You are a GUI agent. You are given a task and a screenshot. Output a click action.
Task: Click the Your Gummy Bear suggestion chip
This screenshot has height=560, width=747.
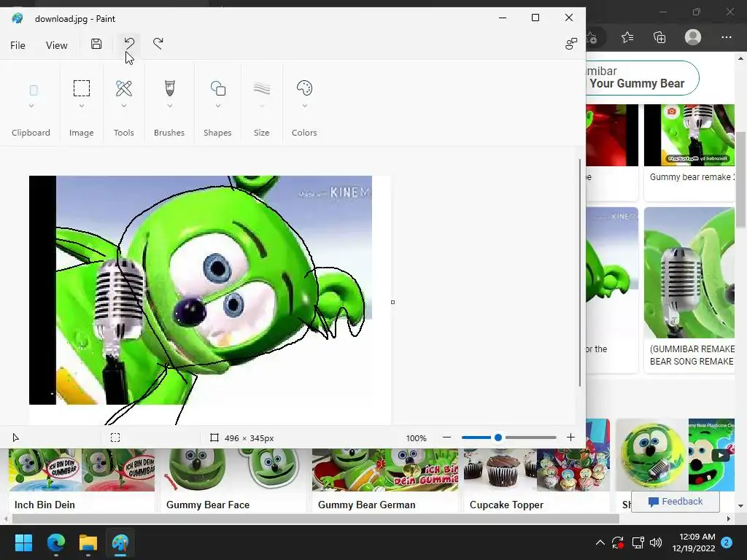pos(642,77)
